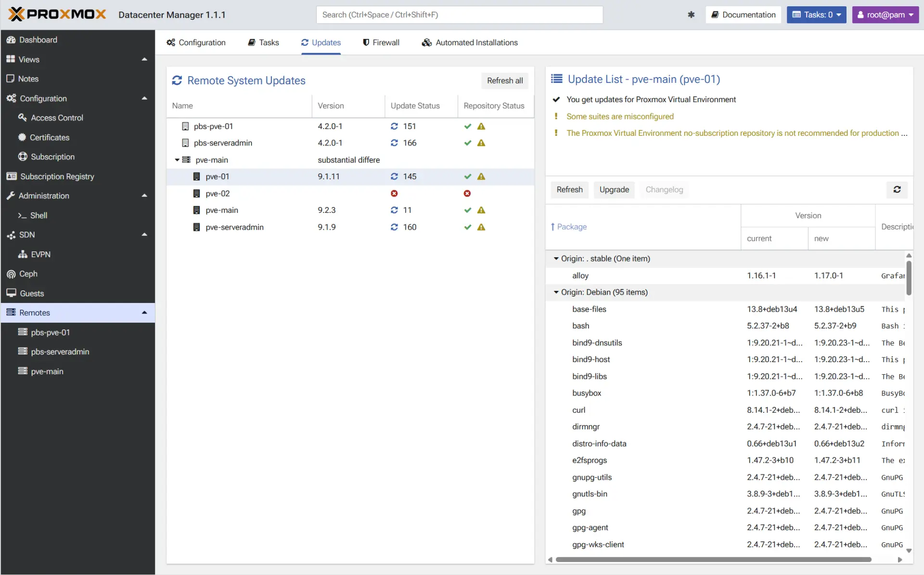Click the server icon beside pbs-pve-01 remote in sidebar
The width and height of the screenshot is (924, 575).
tap(23, 332)
